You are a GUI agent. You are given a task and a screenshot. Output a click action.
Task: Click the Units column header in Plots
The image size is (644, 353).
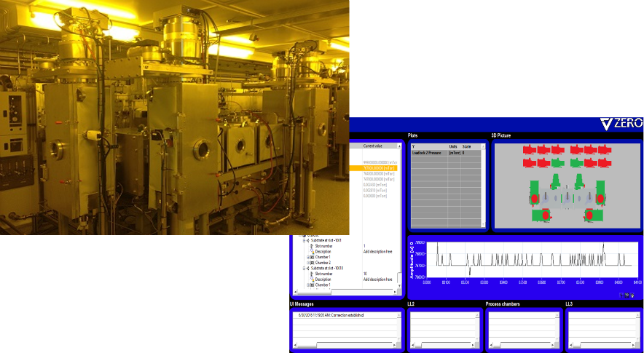(x=453, y=146)
